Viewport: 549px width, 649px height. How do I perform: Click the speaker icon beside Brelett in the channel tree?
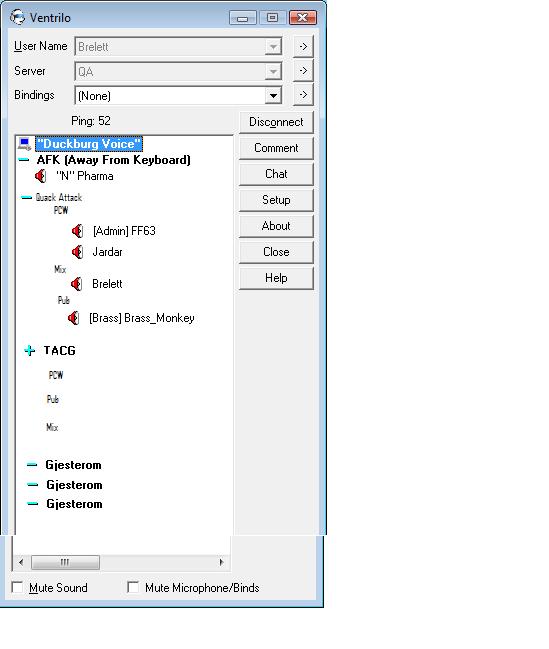pos(76,284)
